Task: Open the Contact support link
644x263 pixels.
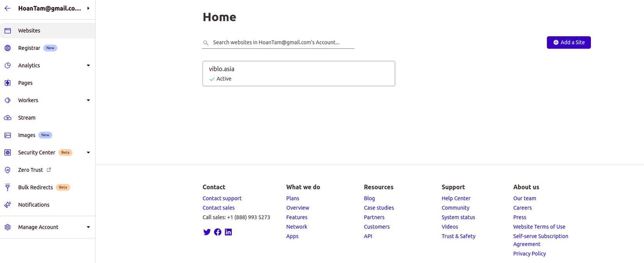Action: pos(222,198)
